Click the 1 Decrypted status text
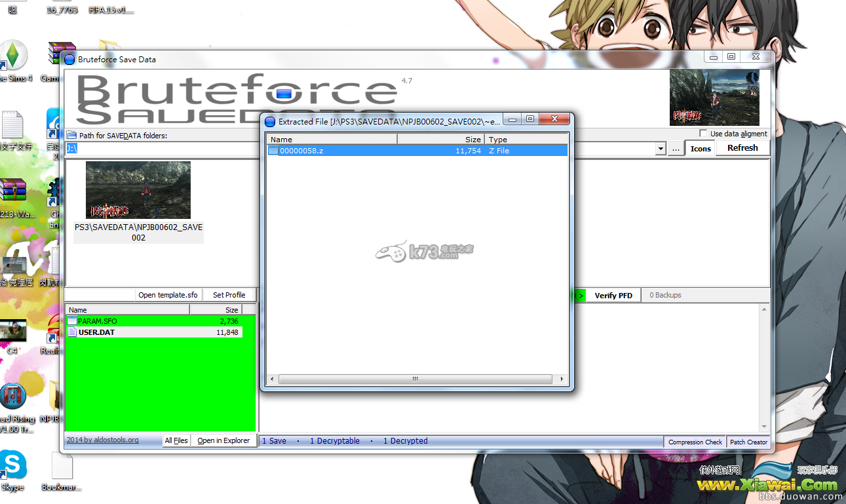Image resolution: width=846 pixels, height=504 pixels. (406, 441)
